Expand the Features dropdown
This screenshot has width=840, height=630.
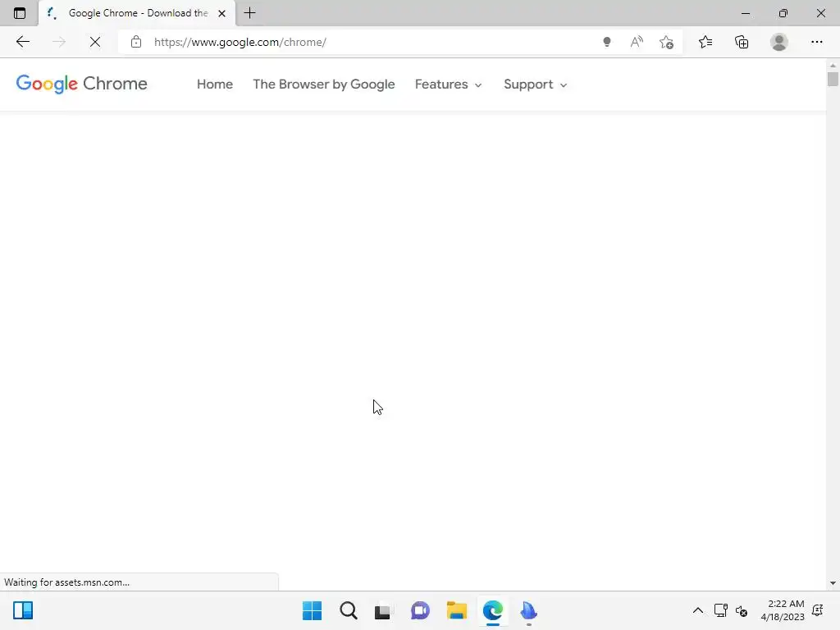point(449,84)
